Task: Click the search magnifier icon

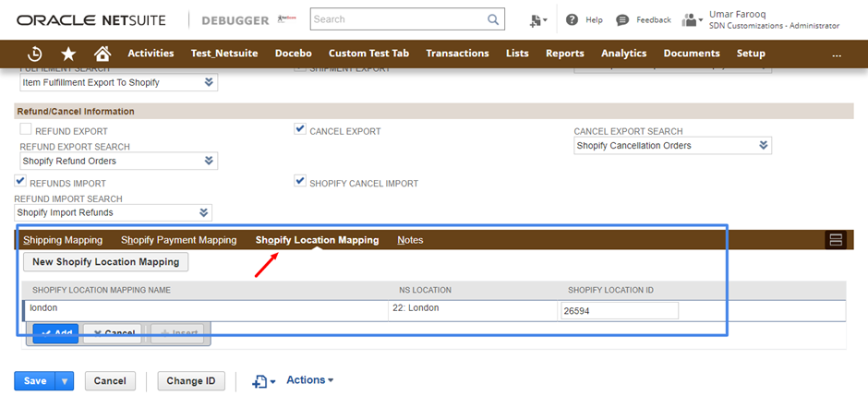Action: point(493,19)
